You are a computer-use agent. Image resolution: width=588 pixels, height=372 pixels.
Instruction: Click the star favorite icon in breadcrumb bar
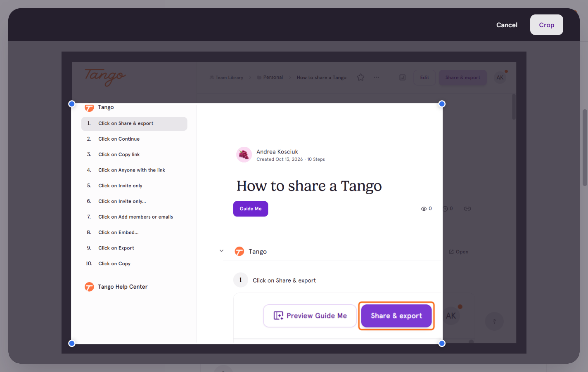tap(360, 77)
